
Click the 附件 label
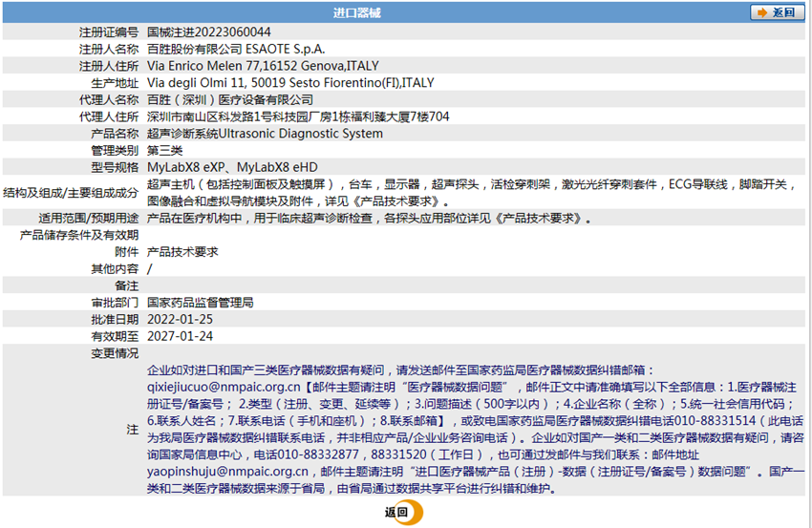[x=127, y=251]
